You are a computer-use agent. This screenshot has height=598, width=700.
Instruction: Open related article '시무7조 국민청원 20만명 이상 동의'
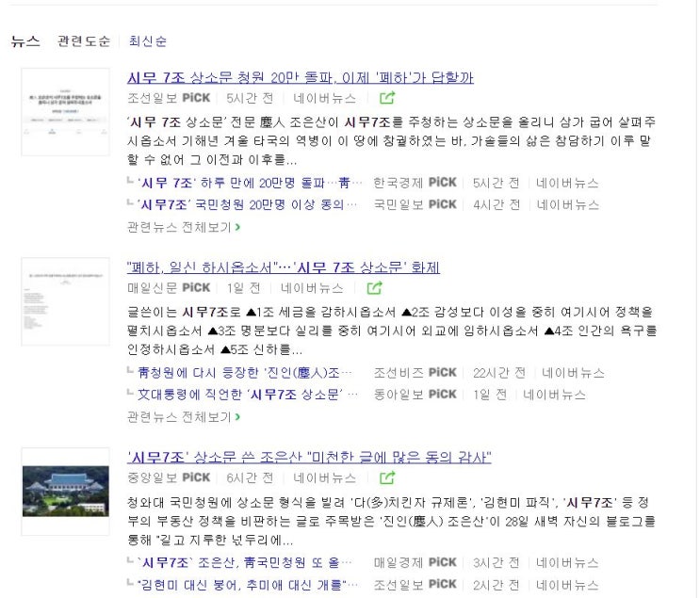(x=248, y=205)
